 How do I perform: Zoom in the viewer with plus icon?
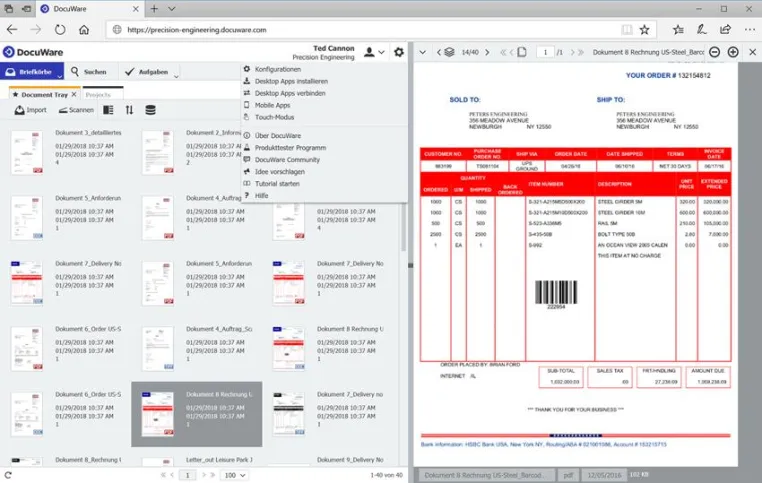coord(733,52)
